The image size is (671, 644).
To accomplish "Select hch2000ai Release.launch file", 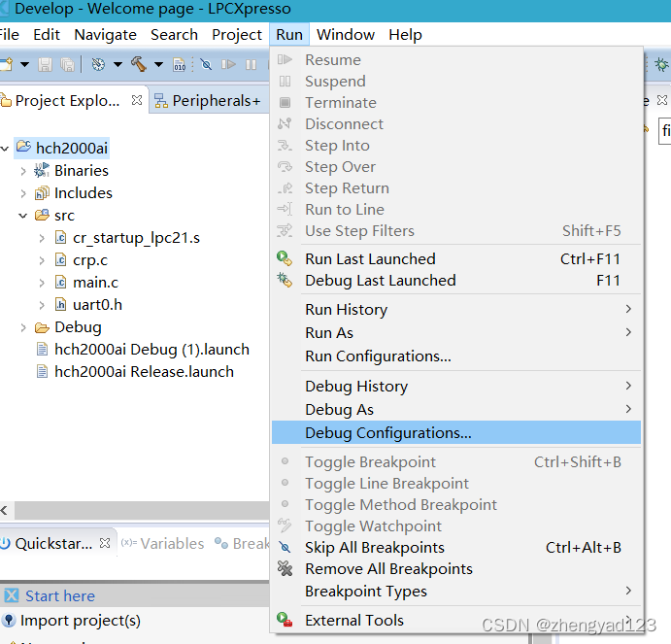I will [144, 372].
